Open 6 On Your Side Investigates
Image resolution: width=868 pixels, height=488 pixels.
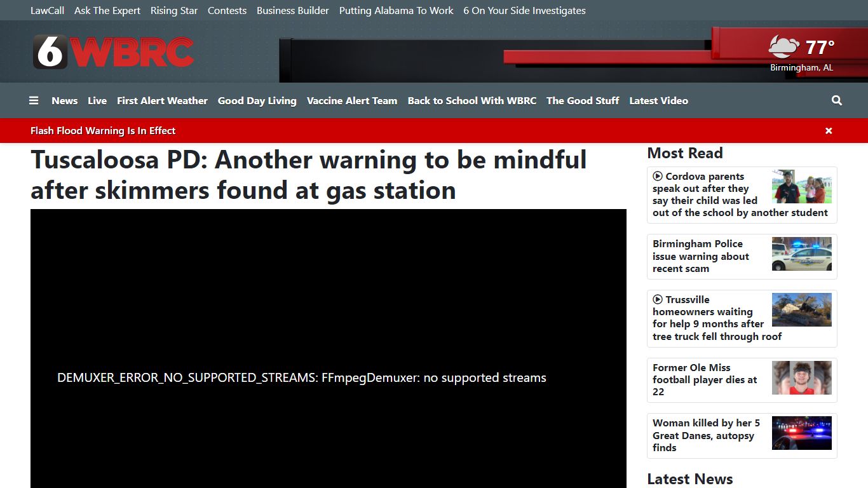coord(524,11)
